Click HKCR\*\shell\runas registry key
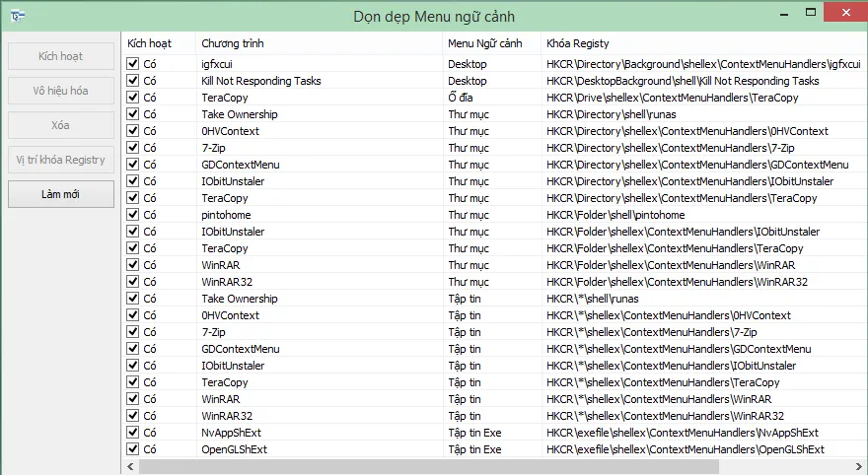 (x=593, y=299)
